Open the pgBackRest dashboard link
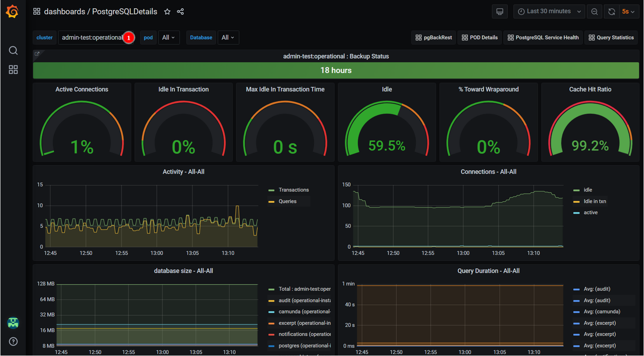This screenshot has width=644, height=356. coord(434,37)
